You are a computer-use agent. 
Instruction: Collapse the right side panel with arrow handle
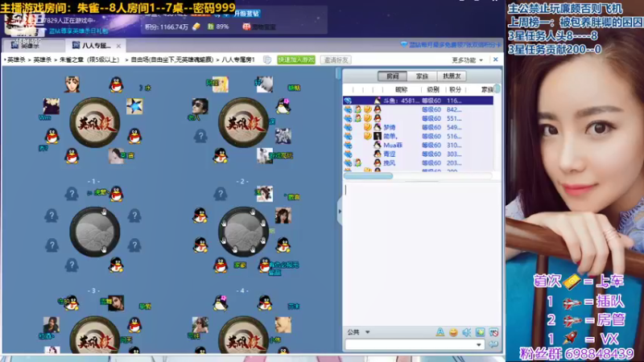tap(340, 212)
